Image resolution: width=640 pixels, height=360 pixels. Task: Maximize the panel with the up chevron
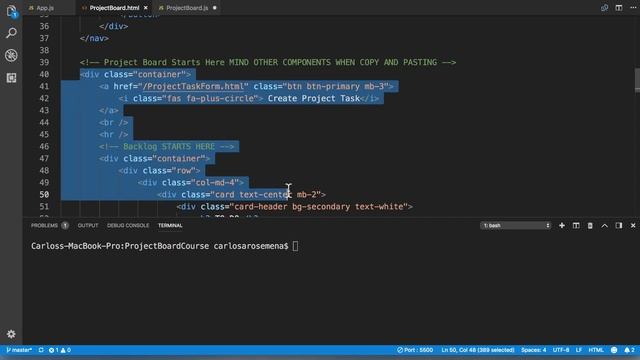(x=604, y=225)
